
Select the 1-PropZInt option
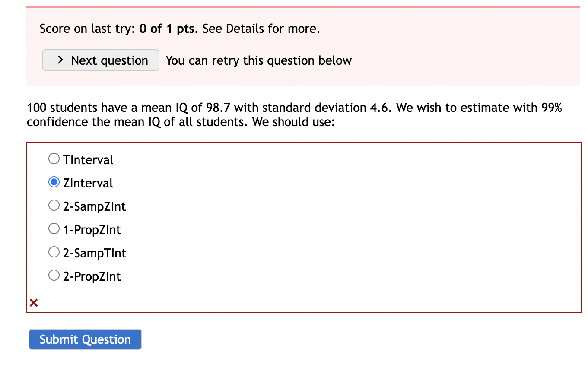click(54, 228)
